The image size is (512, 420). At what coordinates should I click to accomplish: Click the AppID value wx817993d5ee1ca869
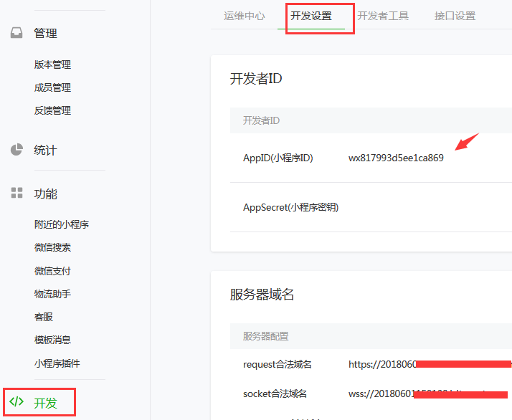pos(396,158)
